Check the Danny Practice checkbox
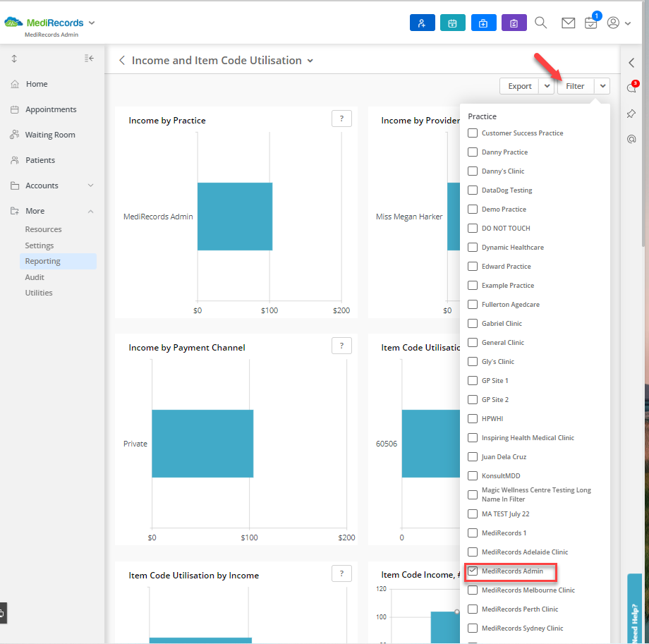Screen dimensions: 649x644 [x=472, y=152]
